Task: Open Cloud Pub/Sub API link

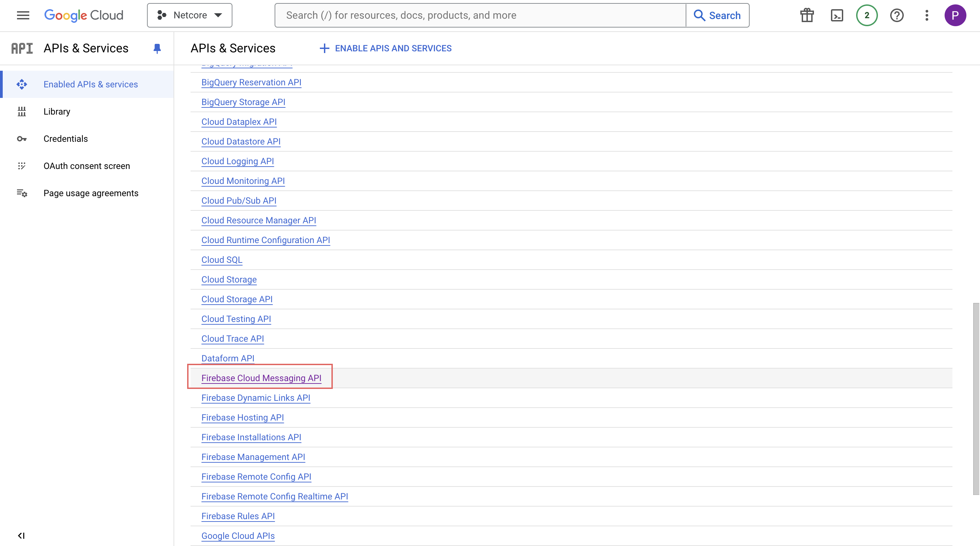Action: 239,201
